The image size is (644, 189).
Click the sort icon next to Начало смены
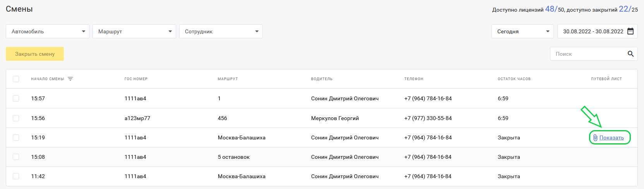pos(70,79)
